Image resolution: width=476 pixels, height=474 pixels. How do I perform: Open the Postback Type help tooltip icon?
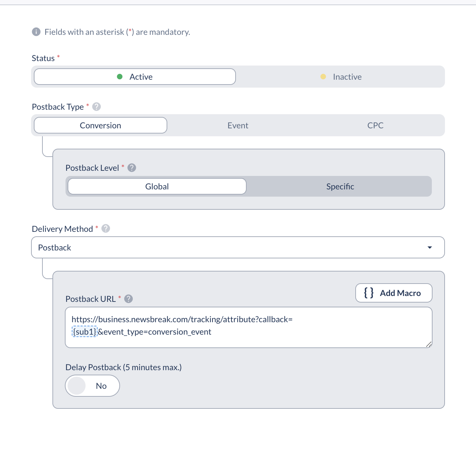(96, 107)
